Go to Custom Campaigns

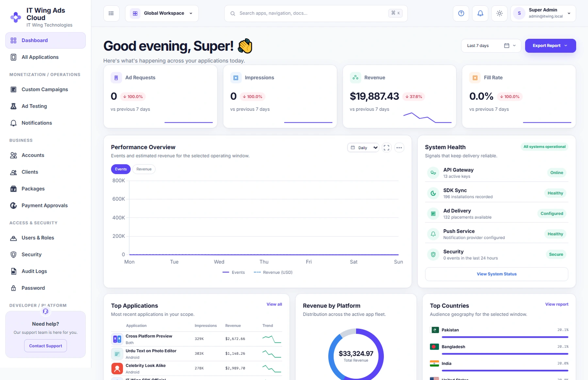(x=45, y=90)
